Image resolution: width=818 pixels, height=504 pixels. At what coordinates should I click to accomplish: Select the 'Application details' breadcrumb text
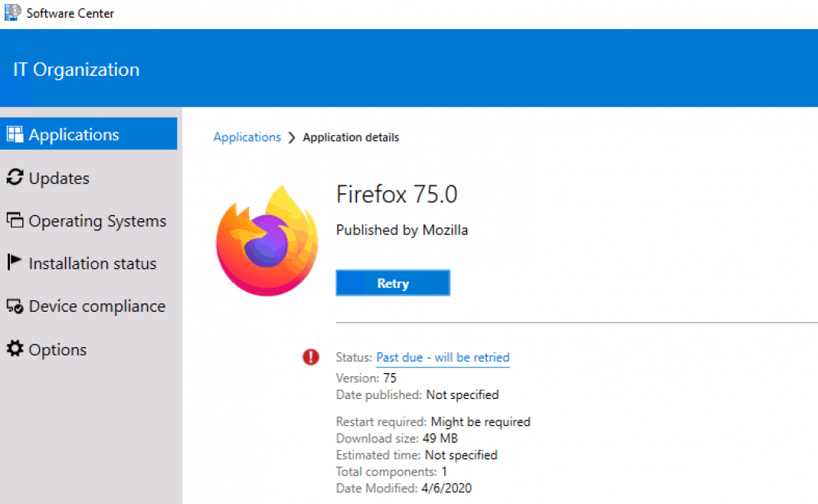[351, 138]
